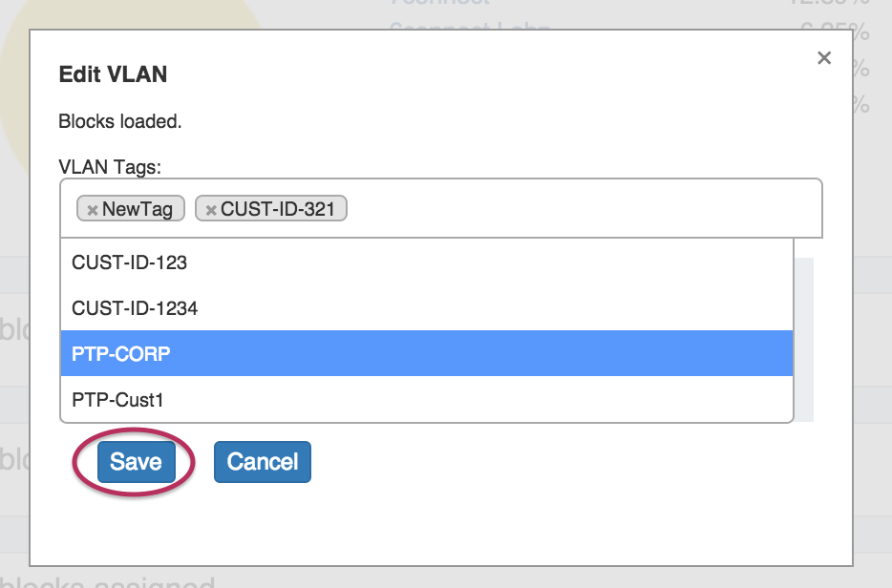Screen dimensions: 892x588
Task: Click the "VLAN Tags:" field label
Action: click(110, 167)
